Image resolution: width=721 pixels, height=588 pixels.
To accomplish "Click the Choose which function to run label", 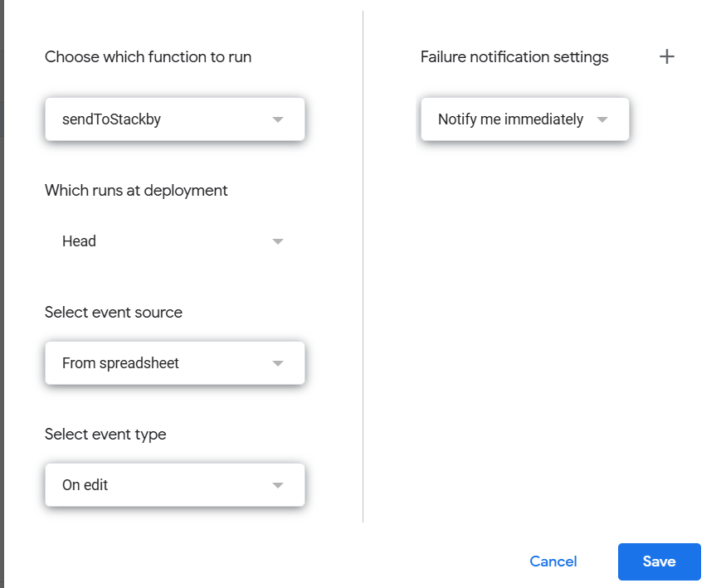I will coord(148,57).
